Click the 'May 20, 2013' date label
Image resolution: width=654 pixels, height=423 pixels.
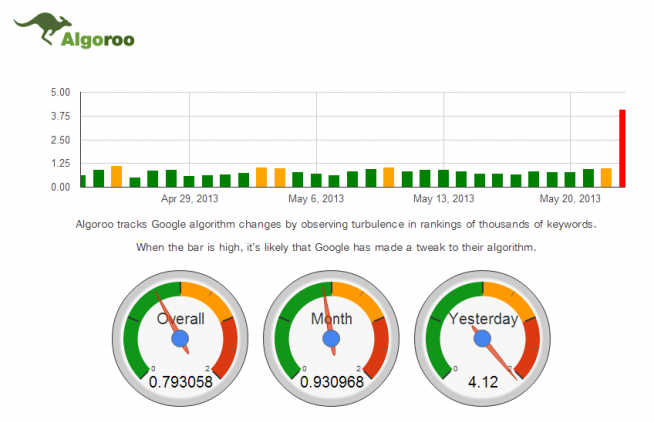click(570, 199)
